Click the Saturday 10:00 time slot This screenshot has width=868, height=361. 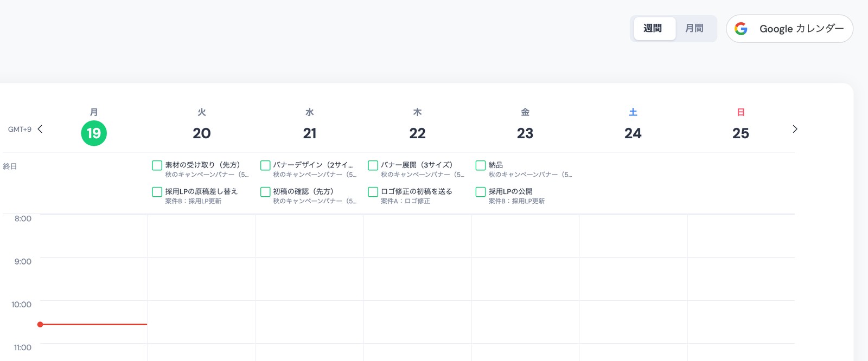tap(633, 322)
